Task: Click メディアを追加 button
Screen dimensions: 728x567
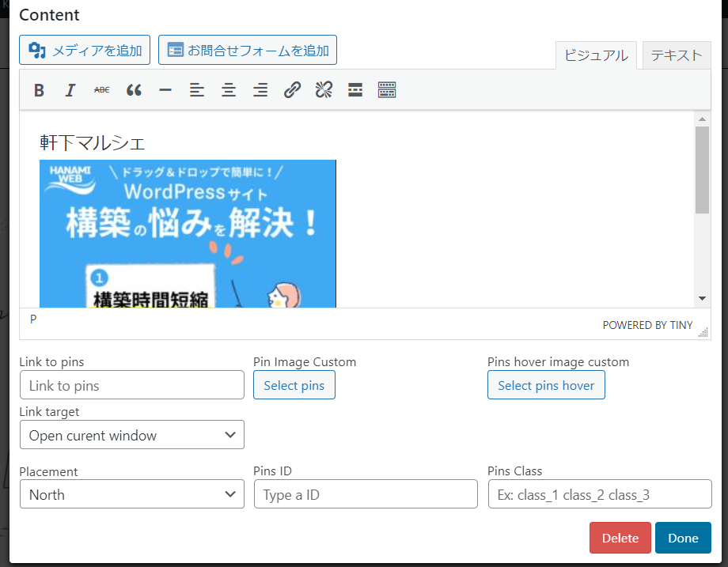Action: coord(85,50)
